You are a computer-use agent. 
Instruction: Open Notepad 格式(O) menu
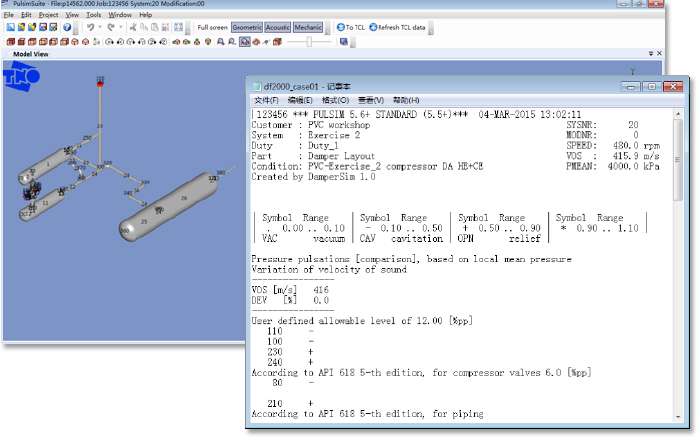pos(335,100)
